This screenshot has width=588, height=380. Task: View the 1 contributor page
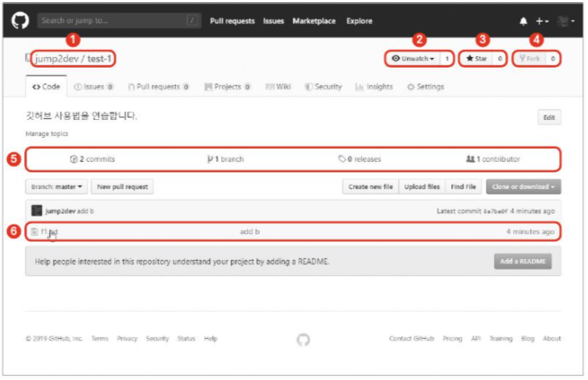[493, 159]
